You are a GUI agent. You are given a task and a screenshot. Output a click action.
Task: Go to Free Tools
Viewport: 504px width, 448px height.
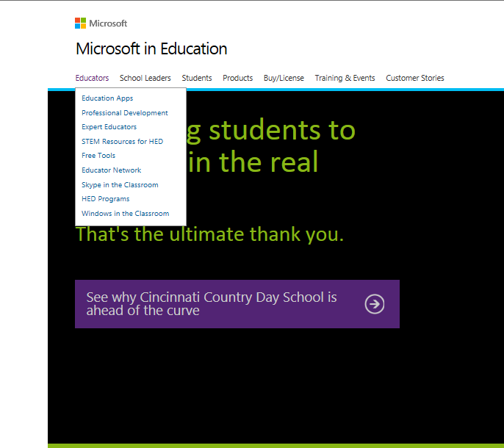[98, 156]
